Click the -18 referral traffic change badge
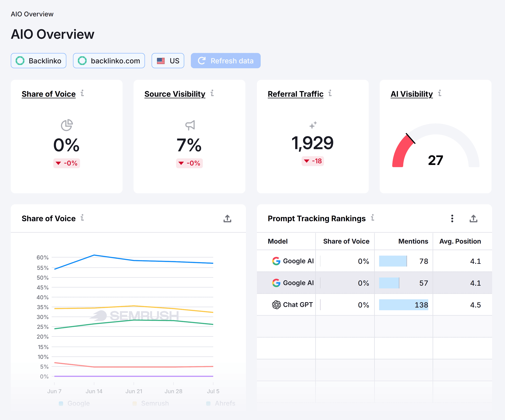The width and height of the screenshot is (505, 420). click(313, 161)
